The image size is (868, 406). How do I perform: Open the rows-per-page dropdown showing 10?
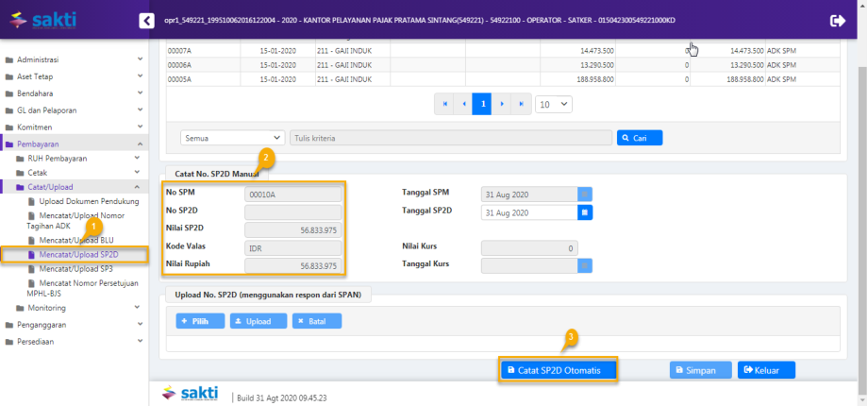coord(554,103)
